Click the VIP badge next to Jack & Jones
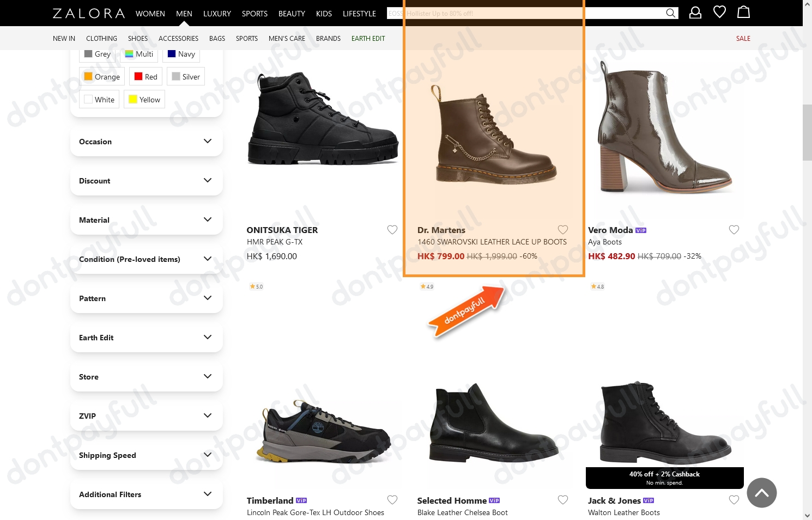 point(649,500)
